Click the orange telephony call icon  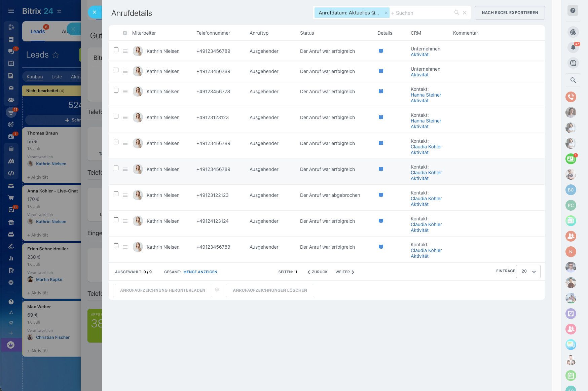tap(571, 97)
